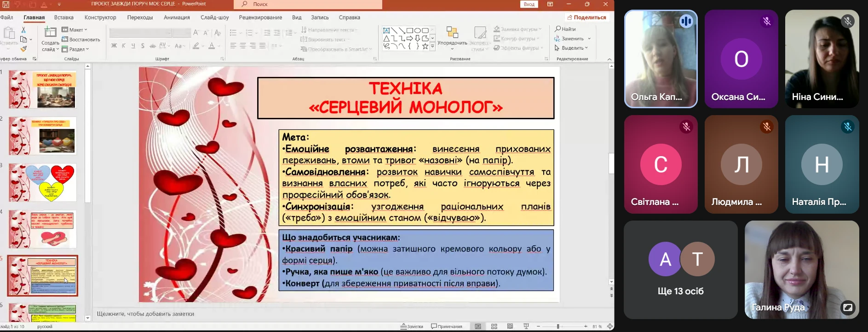868x332 pixels.
Task: Switch to reading view in status bar
Action: (510, 326)
